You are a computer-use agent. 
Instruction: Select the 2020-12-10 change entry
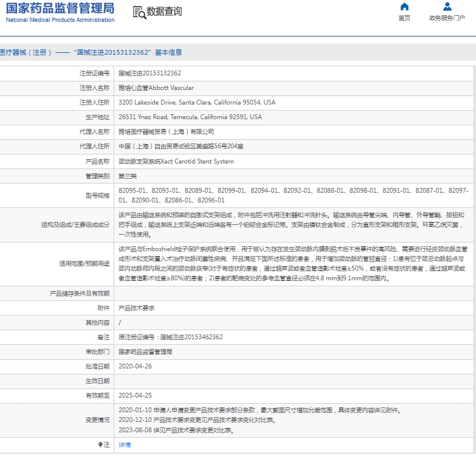coord(198,420)
